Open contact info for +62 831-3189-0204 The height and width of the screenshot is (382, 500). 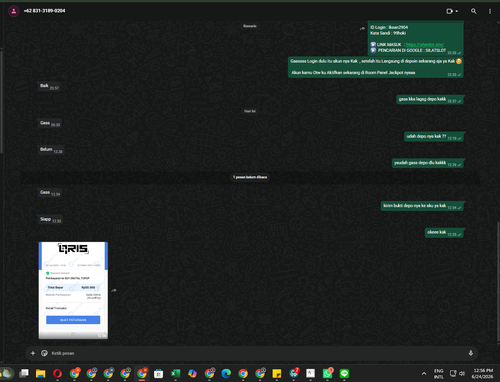pyautogui.click(x=44, y=11)
